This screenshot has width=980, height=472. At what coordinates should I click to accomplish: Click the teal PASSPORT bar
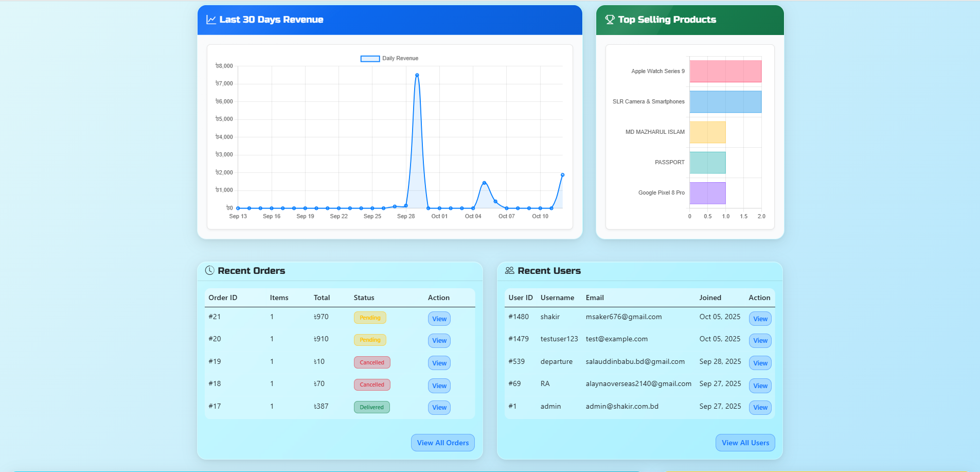[708, 163]
